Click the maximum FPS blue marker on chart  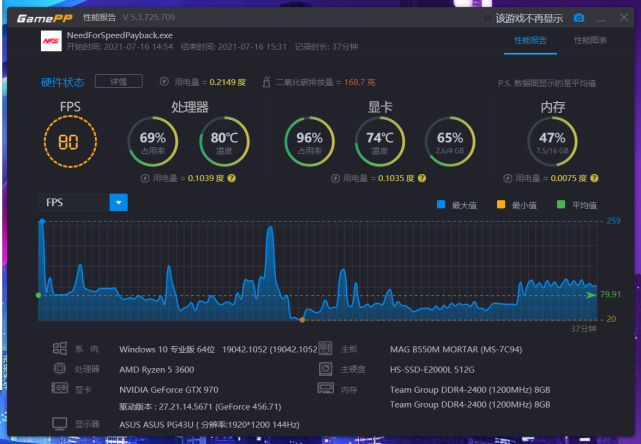(42, 222)
